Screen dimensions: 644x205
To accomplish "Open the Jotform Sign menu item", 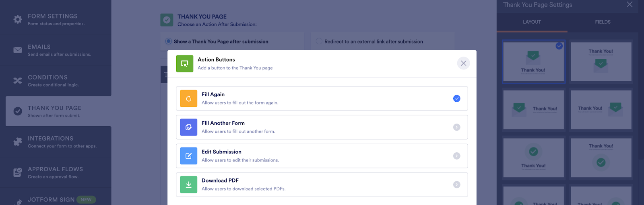I will [51, 199].
